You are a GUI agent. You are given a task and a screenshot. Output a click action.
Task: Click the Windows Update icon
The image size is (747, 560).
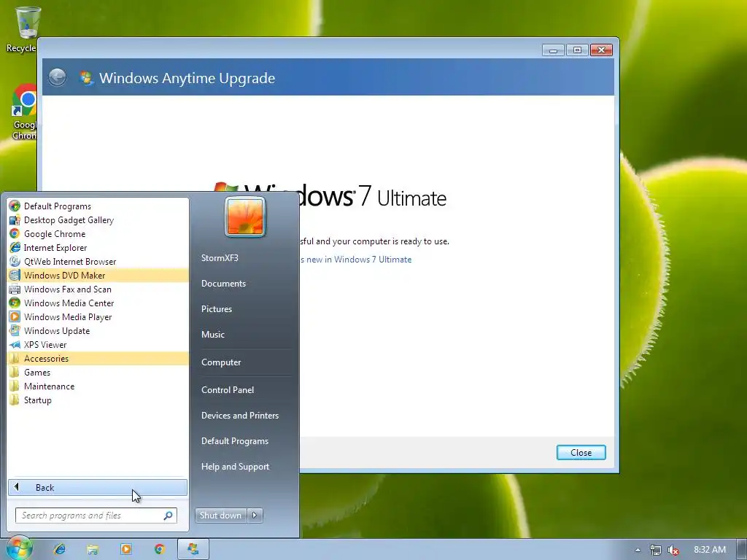tap(15, 330)
